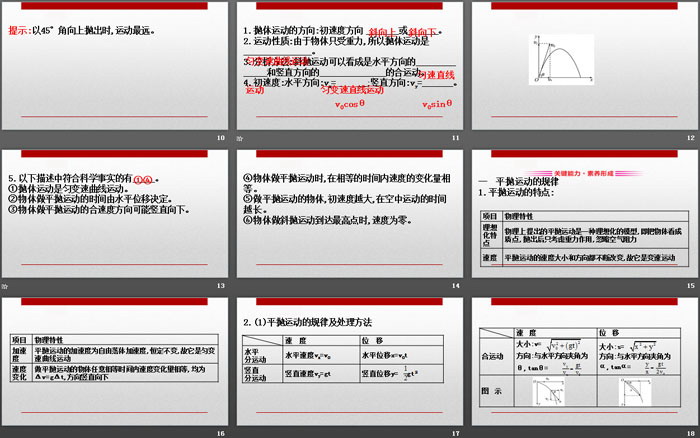Click the slide number label 17
Screen dimensions: 700x438
(455, 434)
